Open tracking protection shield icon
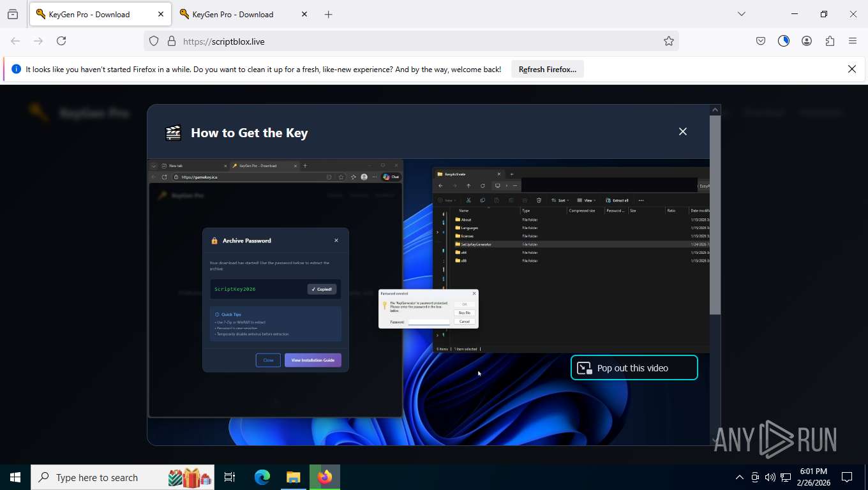This screenshot has height=490, width=868. [x=154, y=41]
